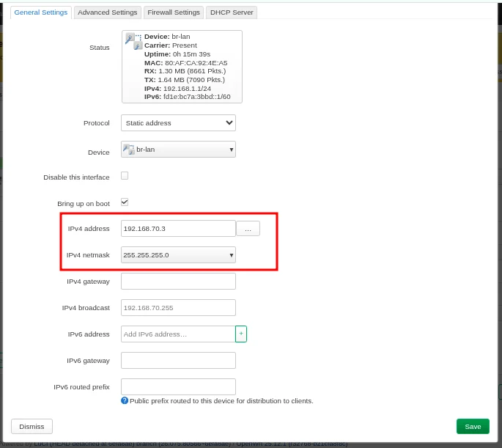Image resolution: width=502 pixels, height=448 pixels.
Task: Click the TX 1.64 MB status line
Action: tap(185, 80)
